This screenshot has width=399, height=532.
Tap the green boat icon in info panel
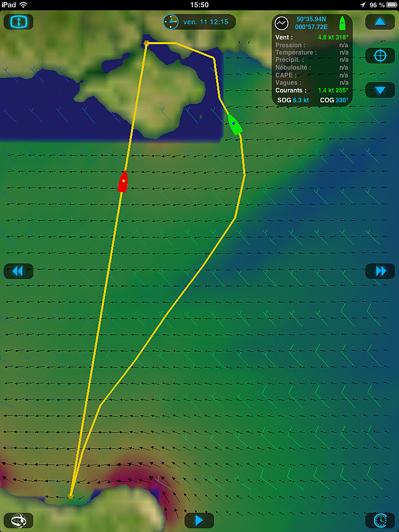[x=342, y=23]
